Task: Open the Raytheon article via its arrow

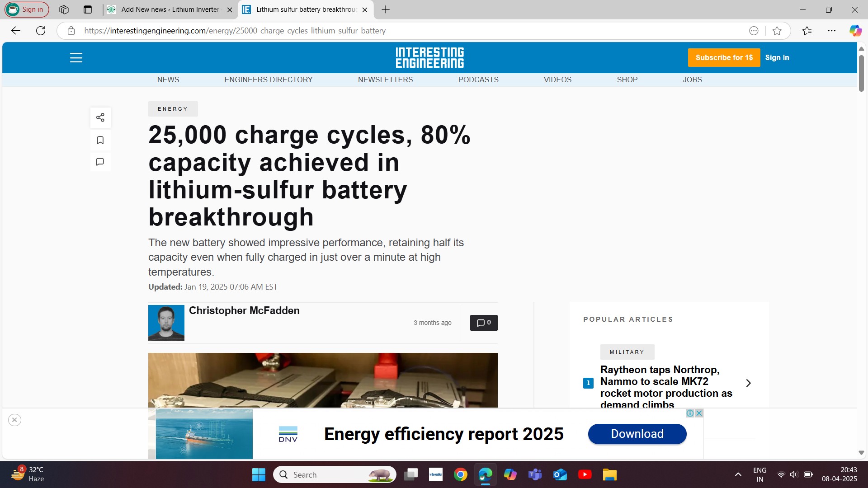Action: tap(749, 383)
